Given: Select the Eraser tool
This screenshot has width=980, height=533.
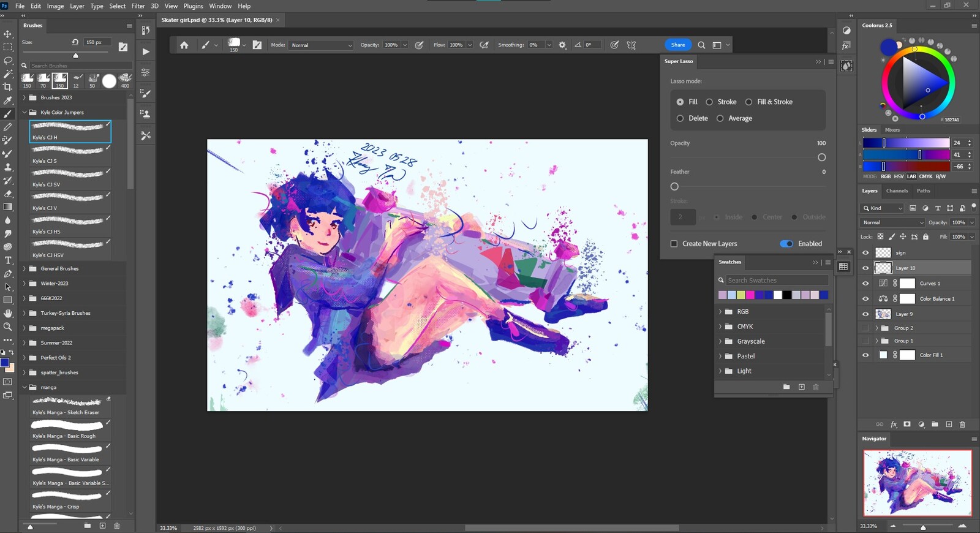Looking at the screenshot, I should (8, 194).
